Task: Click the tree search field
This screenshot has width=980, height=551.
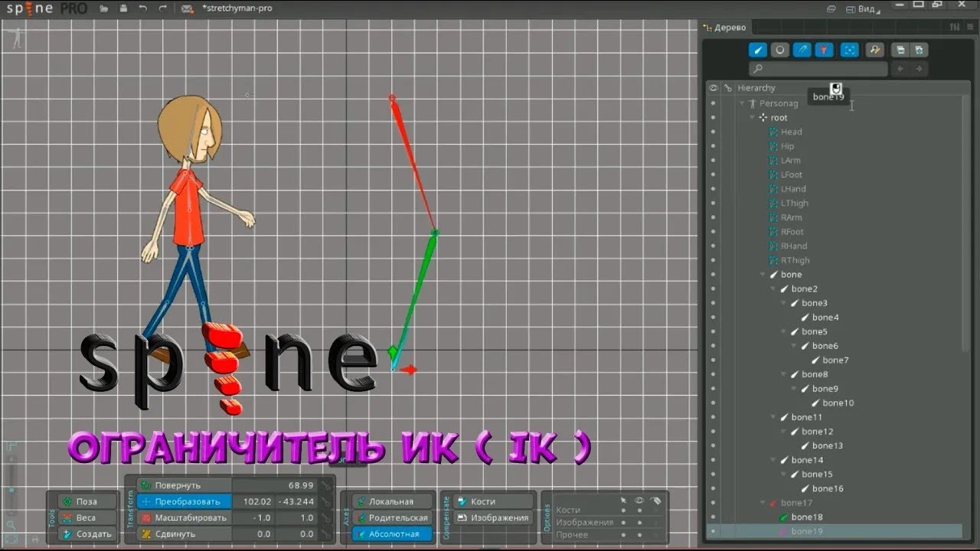Action: [x=818, y=69]
